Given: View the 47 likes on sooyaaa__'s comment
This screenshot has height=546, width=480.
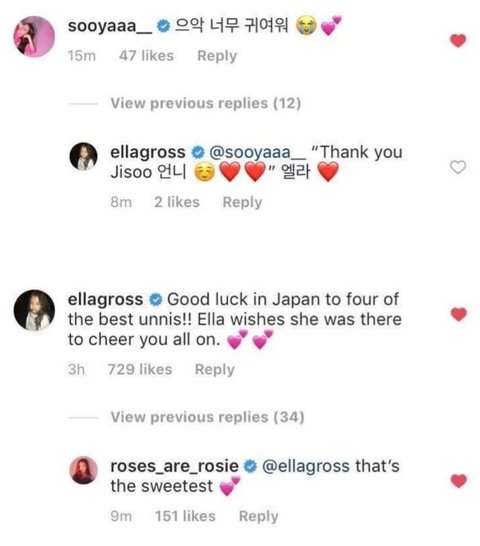Looking at the screenshot, I should click(146, 56).
